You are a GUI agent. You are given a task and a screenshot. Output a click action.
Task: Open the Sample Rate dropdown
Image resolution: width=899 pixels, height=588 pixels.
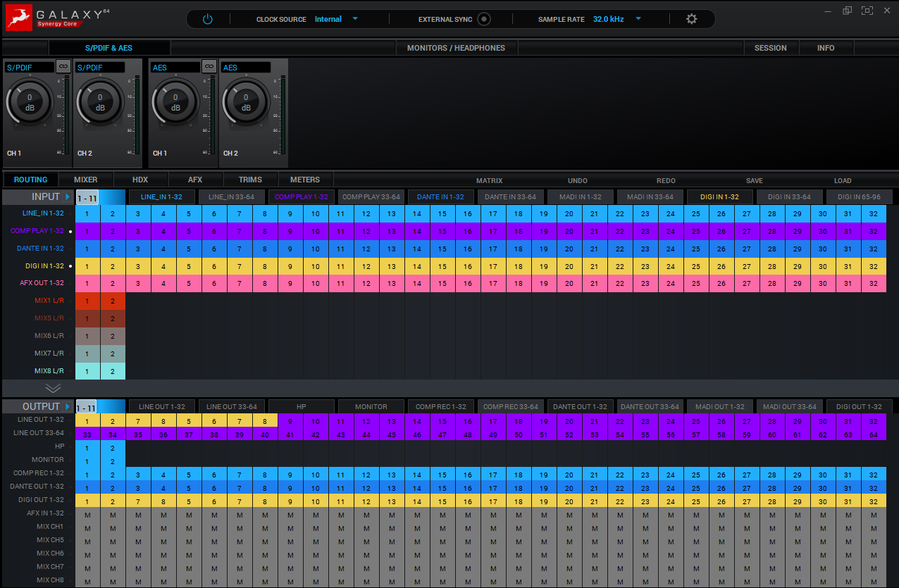(x=638, y=19)
